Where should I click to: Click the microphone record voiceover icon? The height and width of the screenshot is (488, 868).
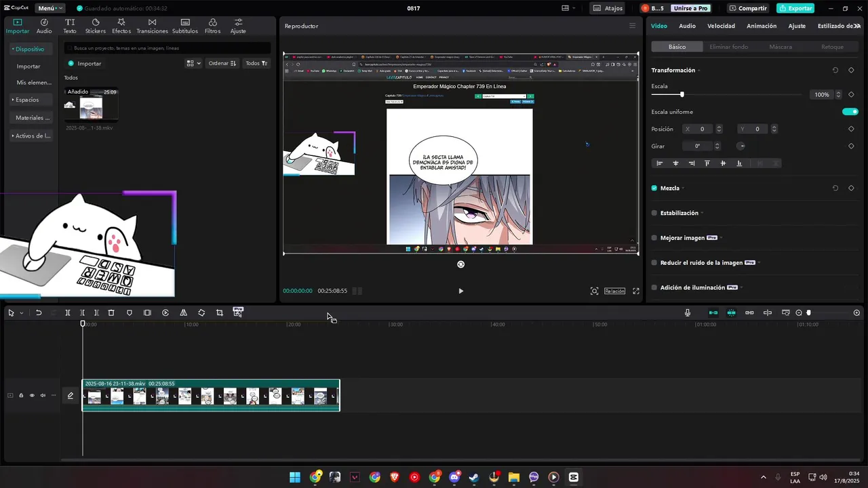click(x=688, y=312)
